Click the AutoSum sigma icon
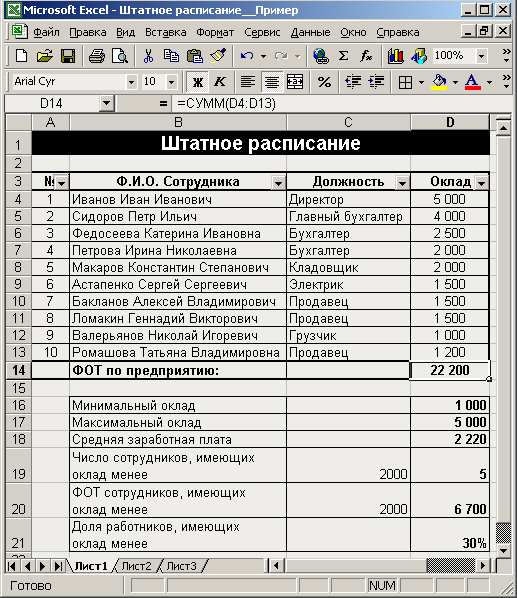 [x=344, y=56]
